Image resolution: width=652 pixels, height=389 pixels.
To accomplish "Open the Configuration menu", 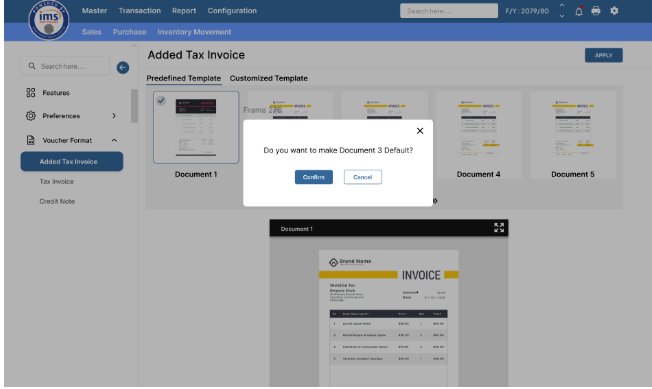I will coord(232,11).
